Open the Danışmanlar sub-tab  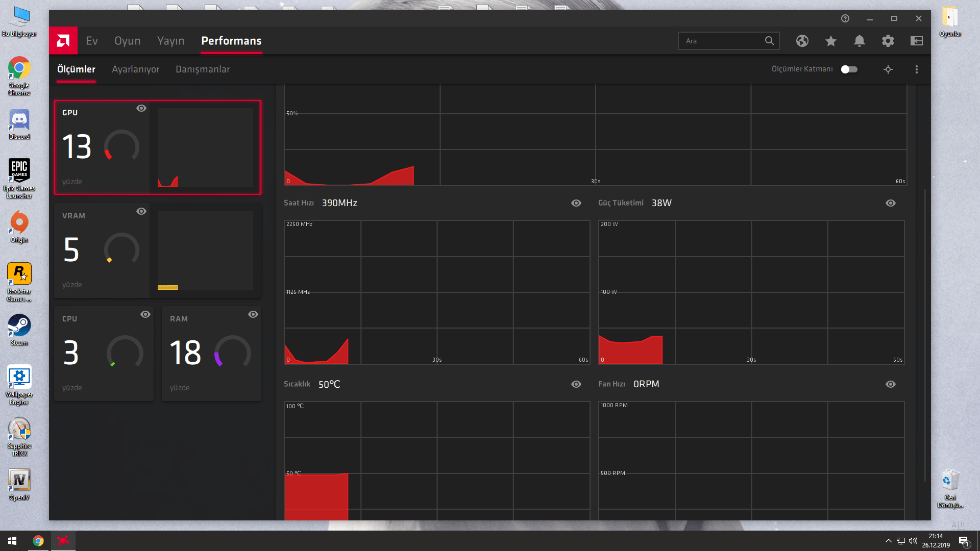point(203,69)
